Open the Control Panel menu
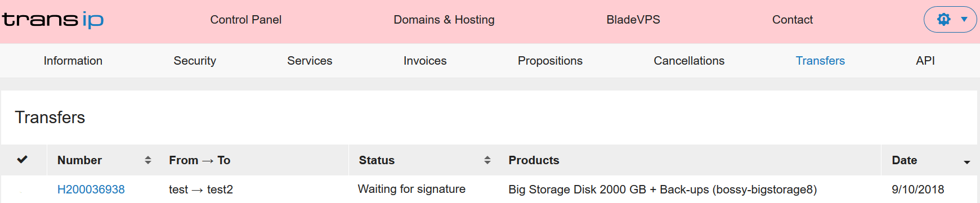Image resolution: width=980 pixels, height=203 pixels. 246,20
